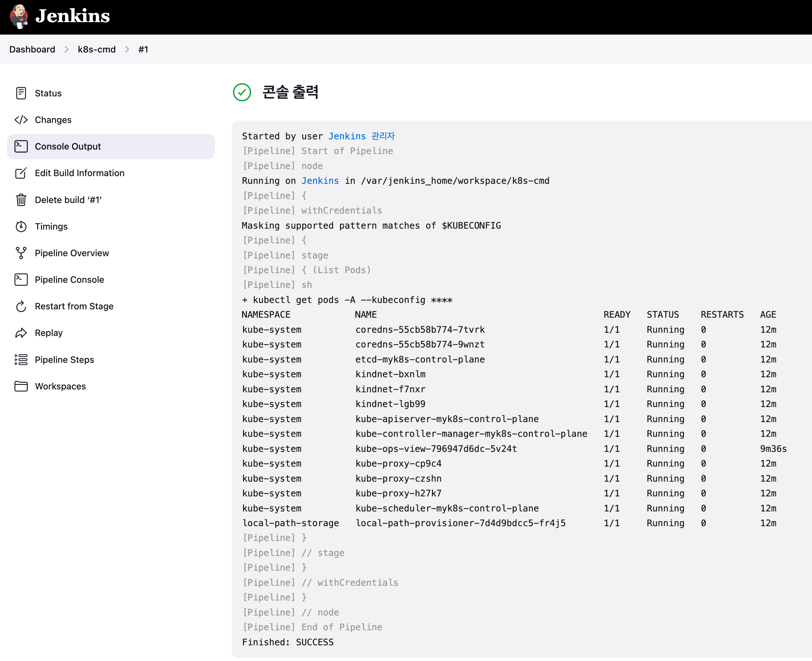Open Workspaces in sidebar
812x661 pixels.
pyautogui.click(x=111, y=386)
